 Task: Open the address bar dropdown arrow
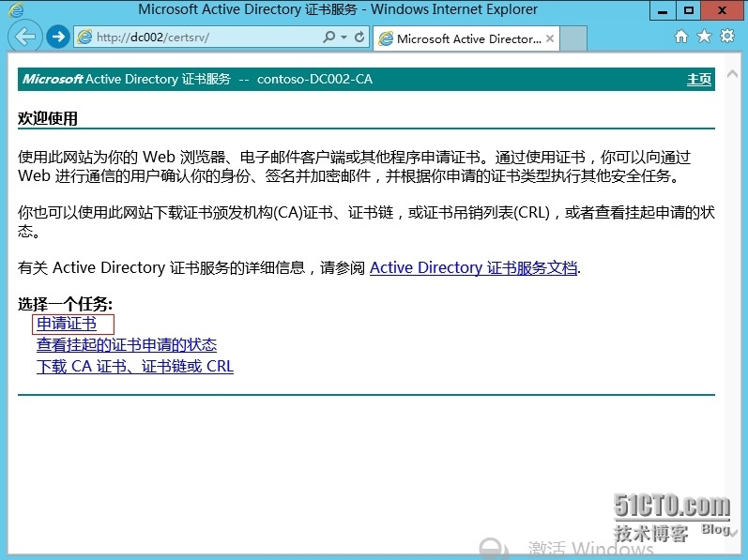tap(343, 38)
